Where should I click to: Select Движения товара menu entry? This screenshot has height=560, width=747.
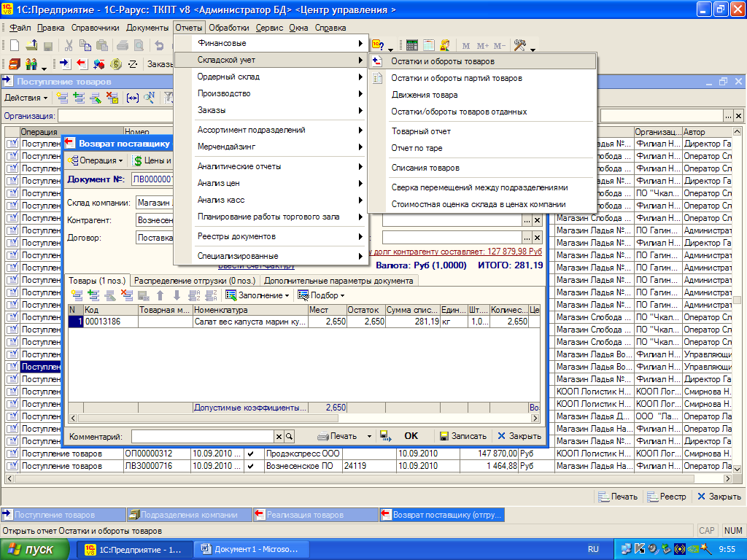(482, 95)
